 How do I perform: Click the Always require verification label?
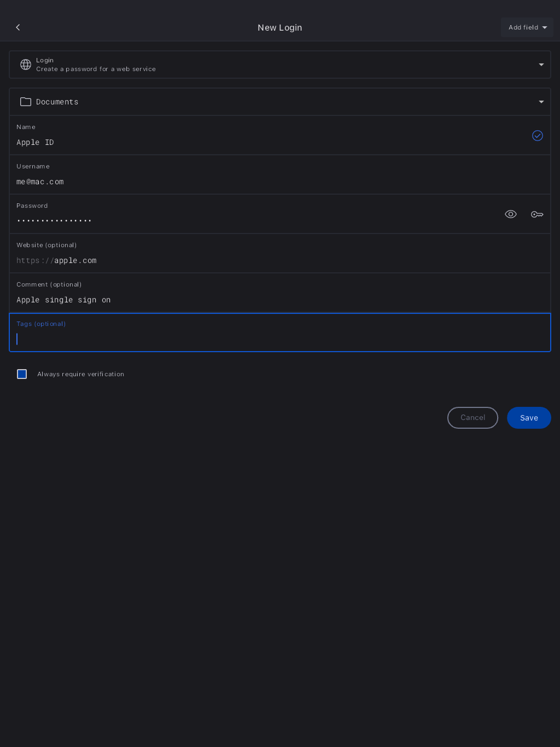[x=81, y=374]
